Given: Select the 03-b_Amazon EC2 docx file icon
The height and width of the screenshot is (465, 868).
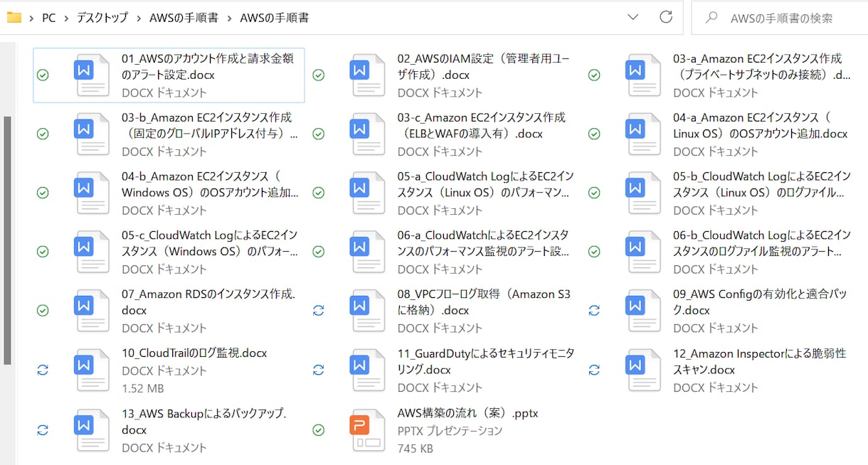Looking at the screenshot, I should [92, 134].
